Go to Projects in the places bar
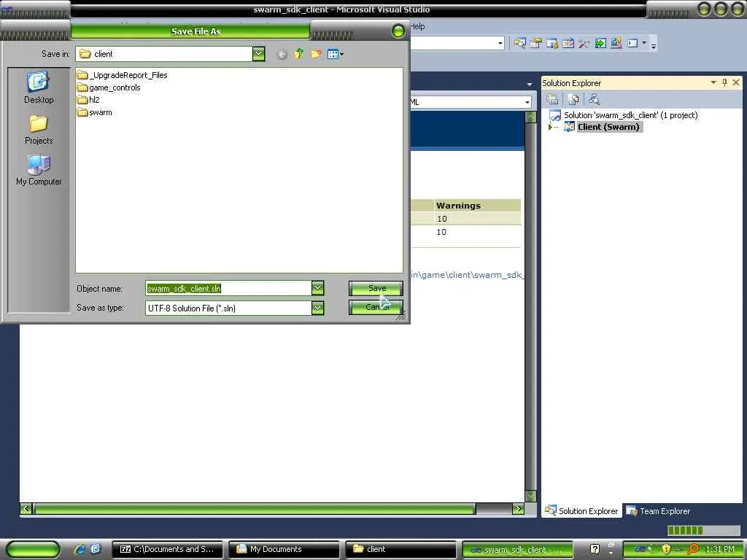Image resolution: width=747 pixels, height=560 pixels. [39, 130]
